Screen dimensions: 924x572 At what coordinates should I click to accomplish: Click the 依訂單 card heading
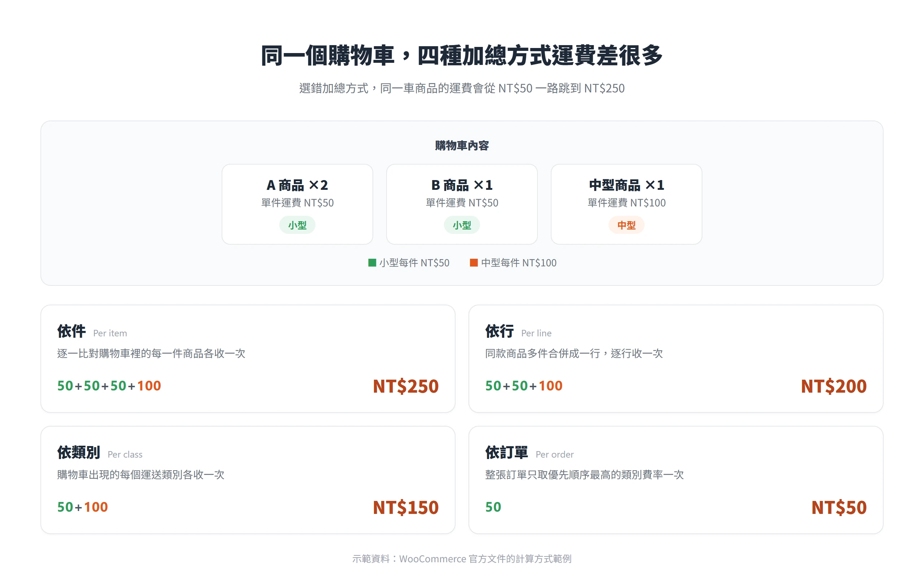[x=507, y=453]
